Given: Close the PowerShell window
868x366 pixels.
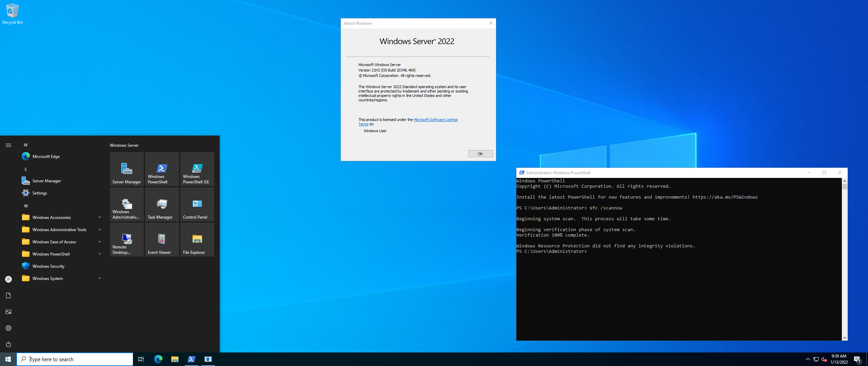Looking at the screenshot, I should coord(840,172).
